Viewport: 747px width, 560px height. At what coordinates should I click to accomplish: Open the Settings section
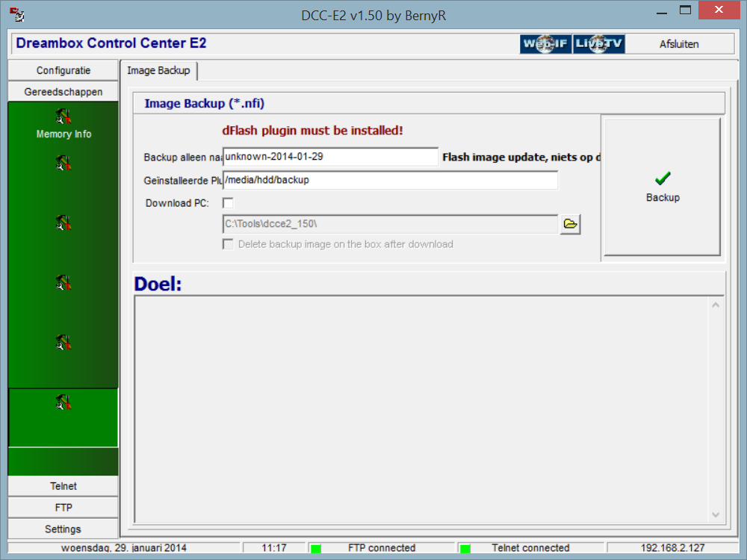pos(63,529)
